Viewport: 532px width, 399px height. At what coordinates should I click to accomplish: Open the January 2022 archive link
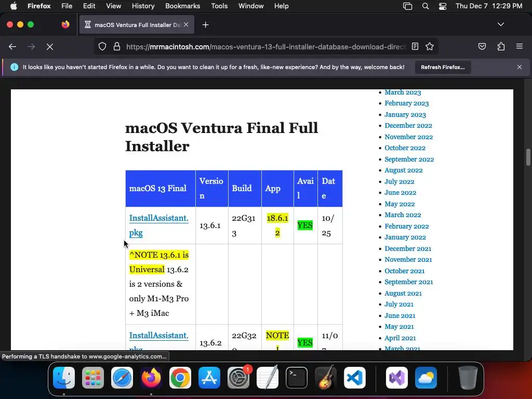click(405, 237)
